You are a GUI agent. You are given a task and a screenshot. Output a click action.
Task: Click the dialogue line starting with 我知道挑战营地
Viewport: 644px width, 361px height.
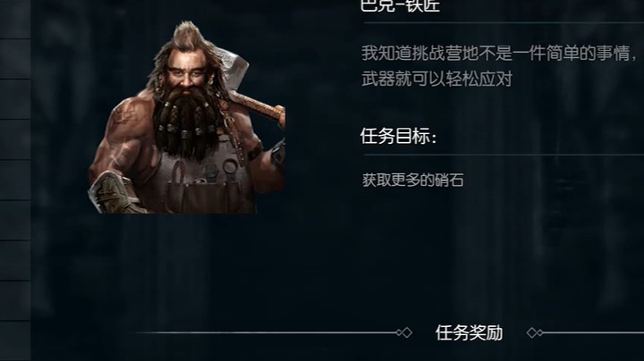click(x=499, y=54)
